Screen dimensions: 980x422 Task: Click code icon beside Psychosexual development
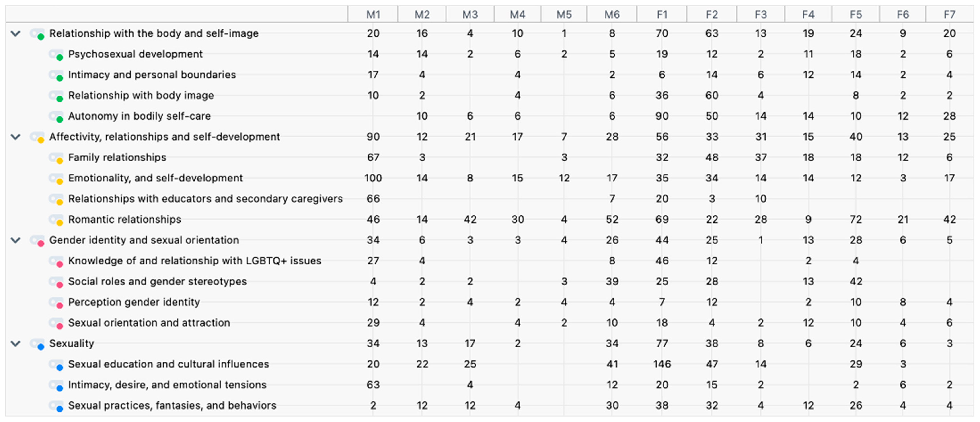(56, 54)
